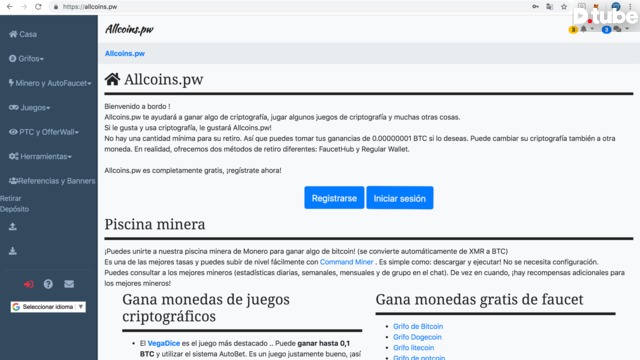Click the gamepad icon beside Juegos
Screen dimensions: 640x360
tap(13, 107)
